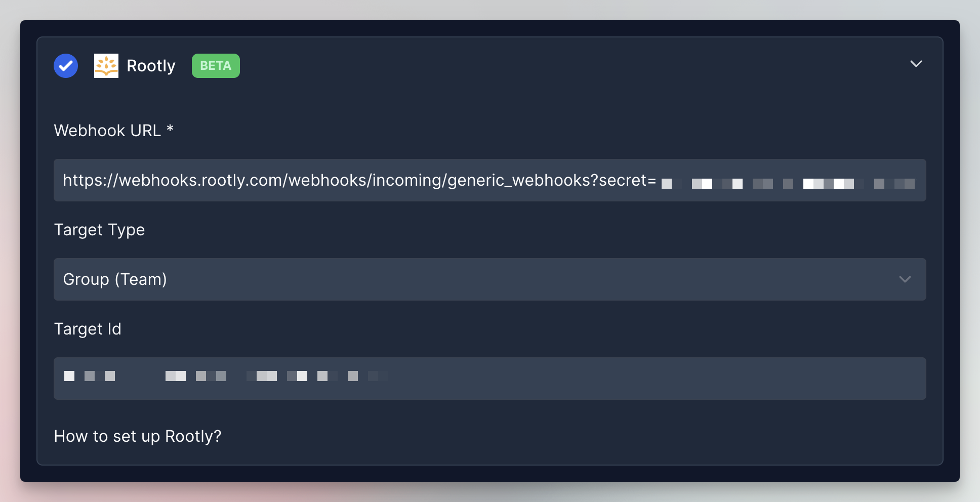The width and height of the screenshot is (980, 502).
Task: Click the Rootly integration title text
Action: (x=151, y=66)
